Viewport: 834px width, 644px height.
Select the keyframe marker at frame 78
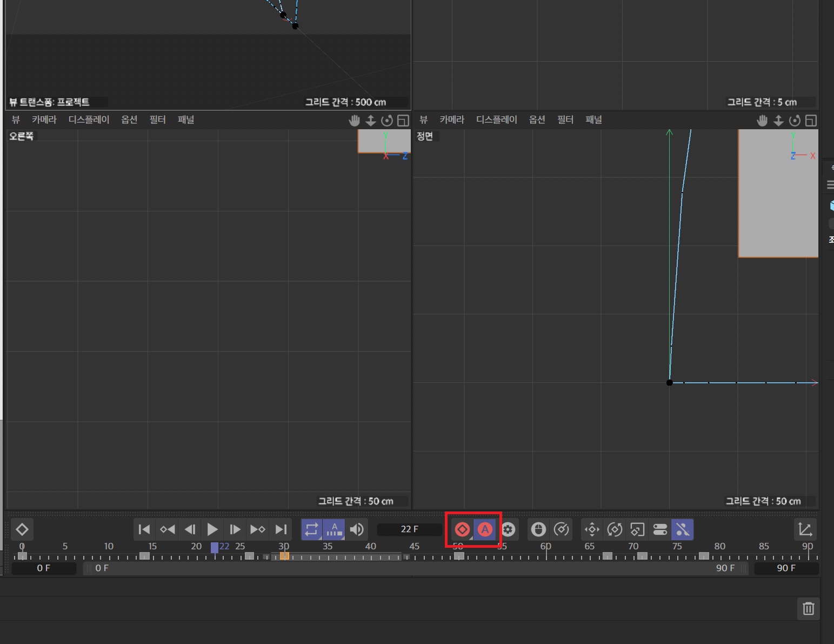pos(704,556)
